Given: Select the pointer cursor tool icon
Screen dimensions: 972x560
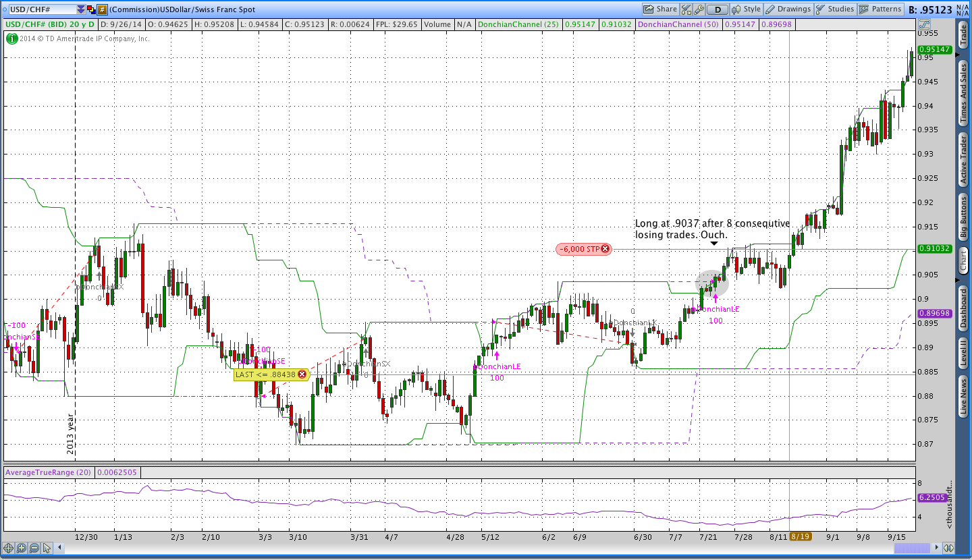Looking at the screenshot, I should [47, 548].
